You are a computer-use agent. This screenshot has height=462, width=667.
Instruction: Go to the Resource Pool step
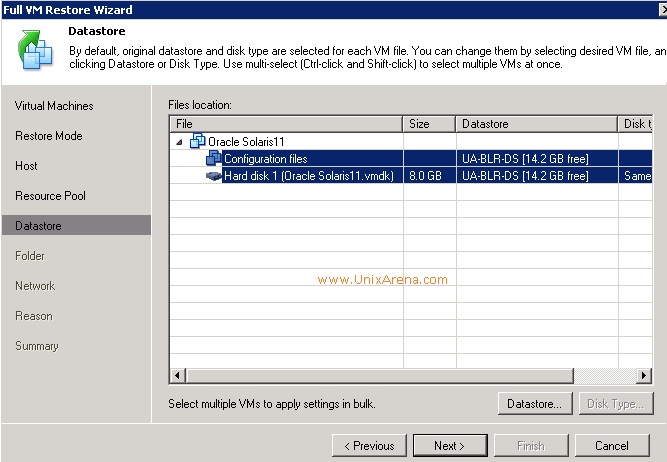coord(51,196)
